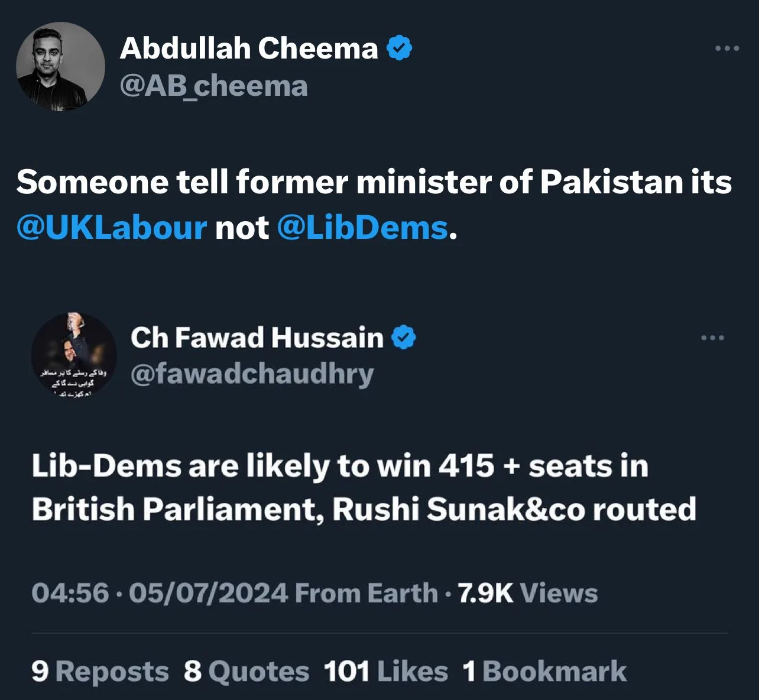
Task: Open more options on Abdullah Cheema's tweet
Action: (x=726, y=48)
